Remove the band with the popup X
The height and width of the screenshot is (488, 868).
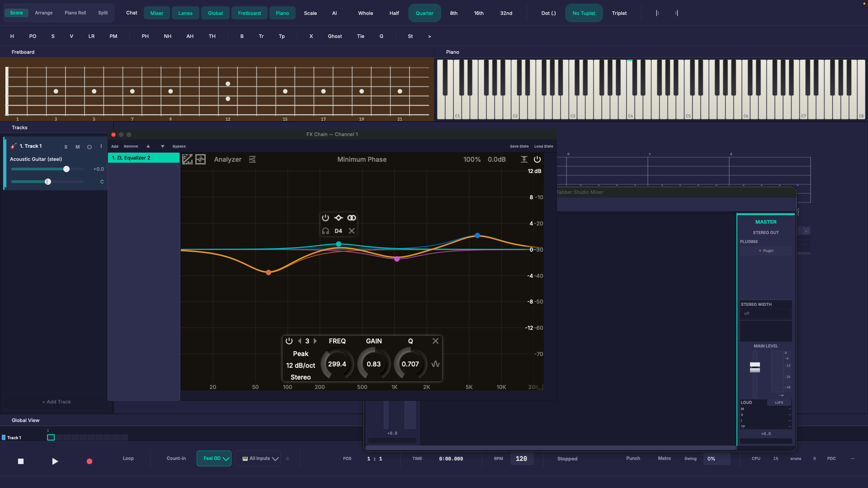coord(352,231)
